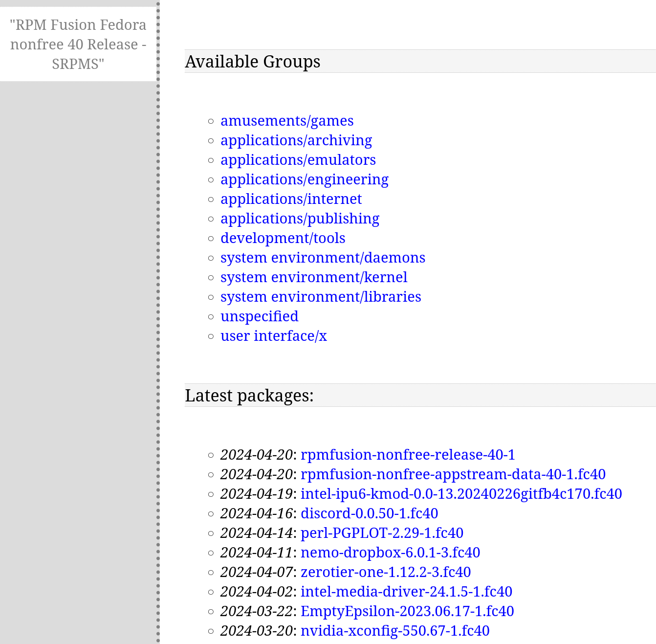
Task: Open rpmfusion-nonfree-release-40-1 package
Action: tap(408, 455)
